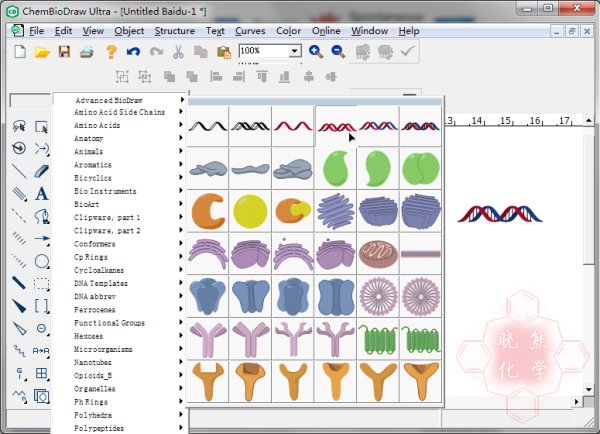Undo the last action

[x=133, y=51]
